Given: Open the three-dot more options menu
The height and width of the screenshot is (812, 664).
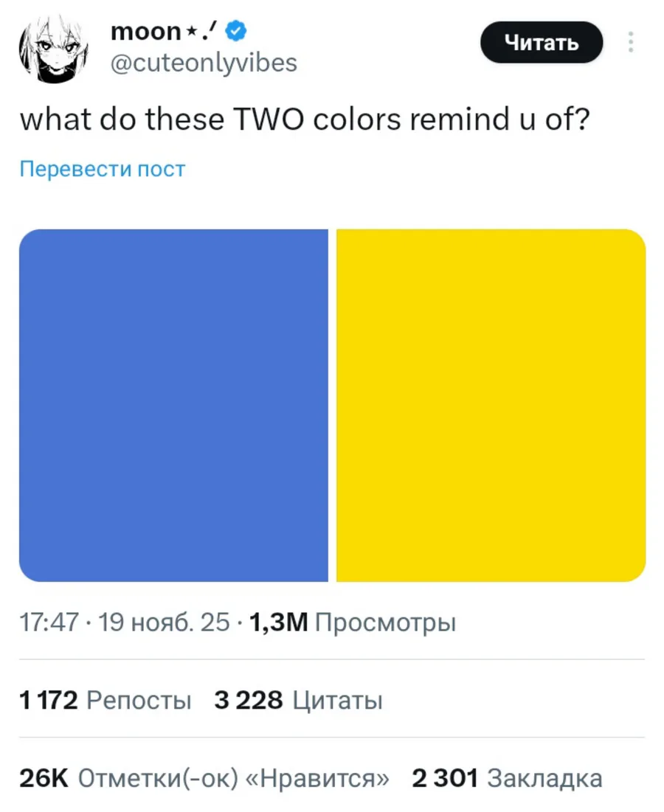Looking at the screenshot, I should pyautogui.click(x=631, y=42).
